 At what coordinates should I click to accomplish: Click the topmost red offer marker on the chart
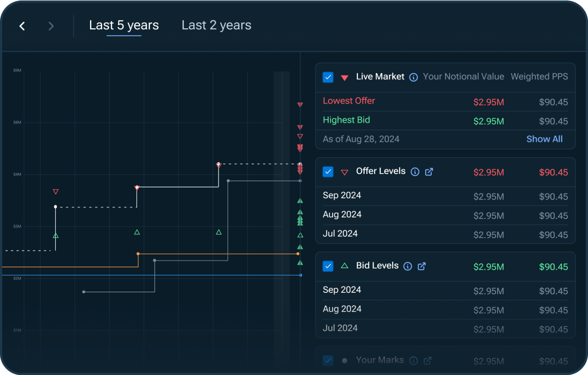[x=300, y=104]
